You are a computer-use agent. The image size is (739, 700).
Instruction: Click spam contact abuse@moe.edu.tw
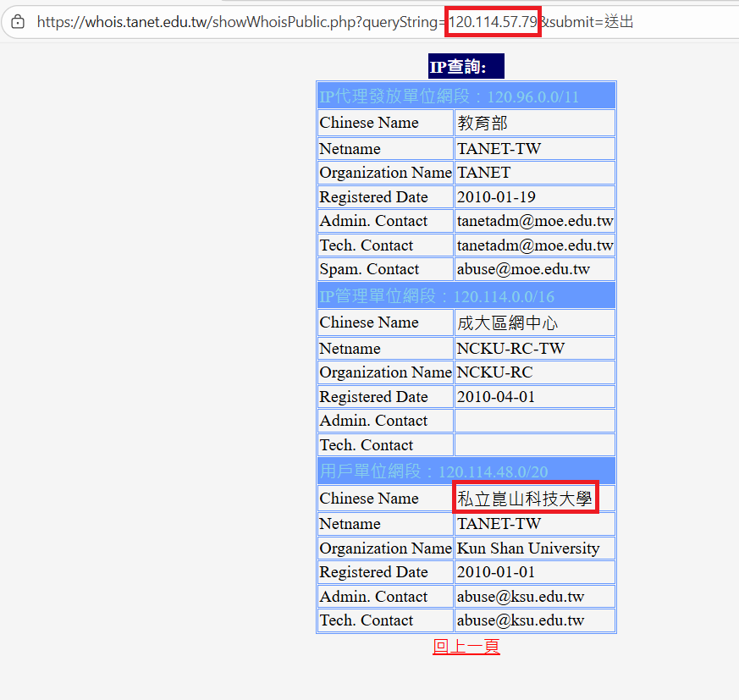534,269
